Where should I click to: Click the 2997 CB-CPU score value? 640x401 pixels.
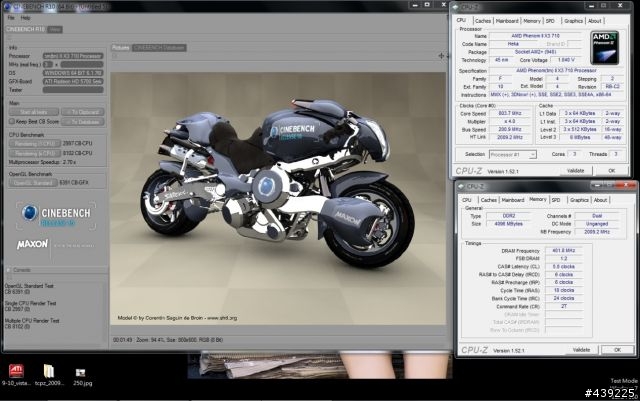click(77, 143)
